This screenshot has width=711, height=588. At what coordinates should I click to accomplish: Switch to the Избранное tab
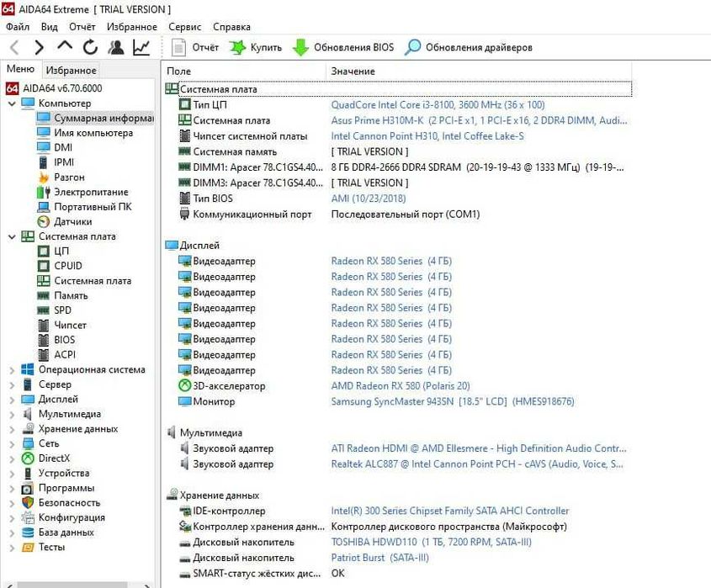click(x=72, y=71)
